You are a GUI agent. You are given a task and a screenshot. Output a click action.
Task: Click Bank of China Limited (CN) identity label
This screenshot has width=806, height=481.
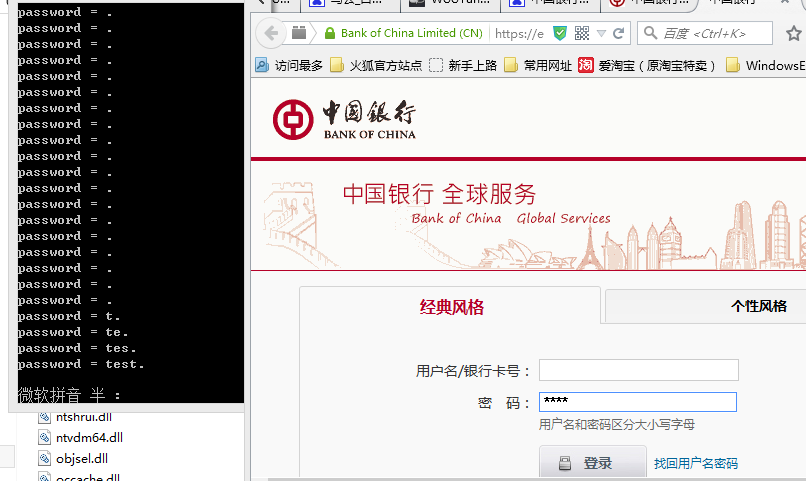(x=412, y=33)
